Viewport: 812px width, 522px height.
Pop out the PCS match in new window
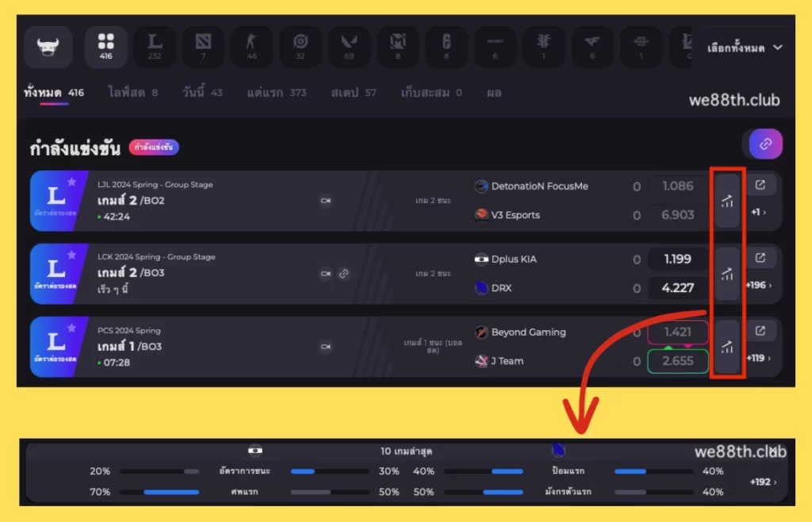coord(760,331)
